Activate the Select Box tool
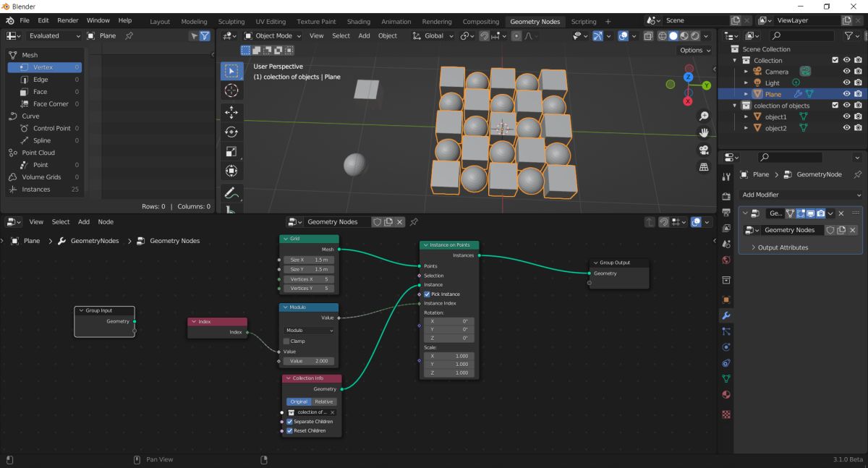Screen dimensions: 868x468 pos(231,71)
